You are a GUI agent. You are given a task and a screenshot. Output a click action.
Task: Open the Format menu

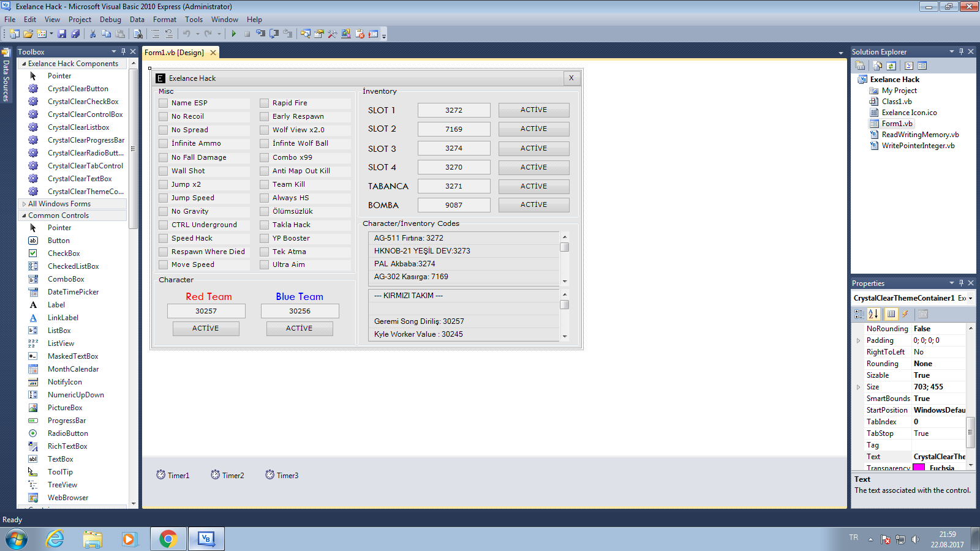coord(164,20)
